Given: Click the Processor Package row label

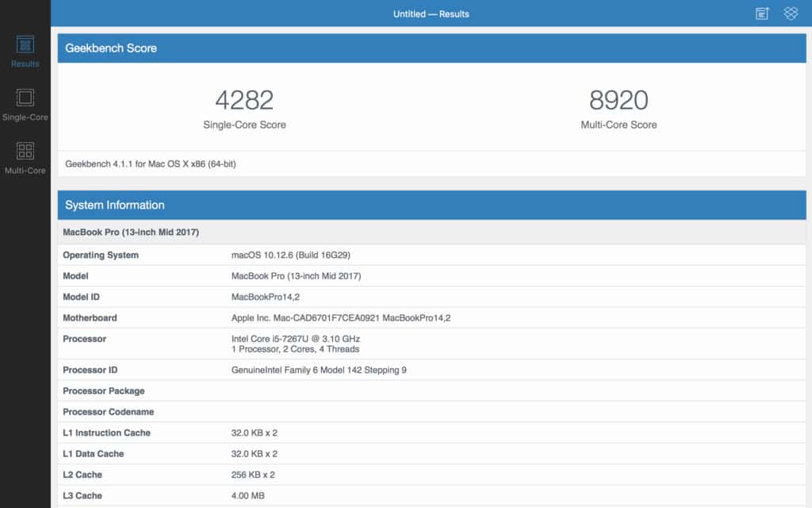Looking at the screenshot, I should pyautogui.click(x=104, y=391).
